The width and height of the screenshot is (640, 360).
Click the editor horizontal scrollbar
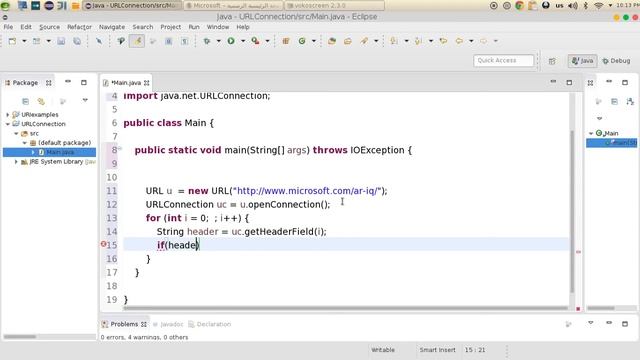click(345, 308)
